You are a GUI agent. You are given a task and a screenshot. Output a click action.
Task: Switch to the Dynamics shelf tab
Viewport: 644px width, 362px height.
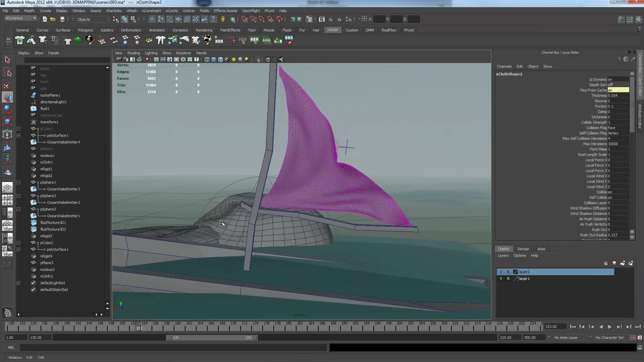click(180, 30)
